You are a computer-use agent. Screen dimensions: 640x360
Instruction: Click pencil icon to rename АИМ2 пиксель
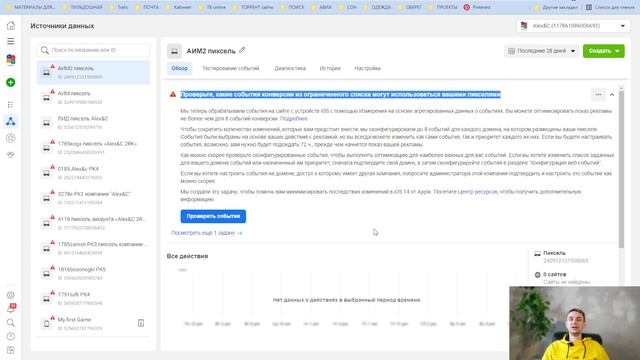pos(242,50)
